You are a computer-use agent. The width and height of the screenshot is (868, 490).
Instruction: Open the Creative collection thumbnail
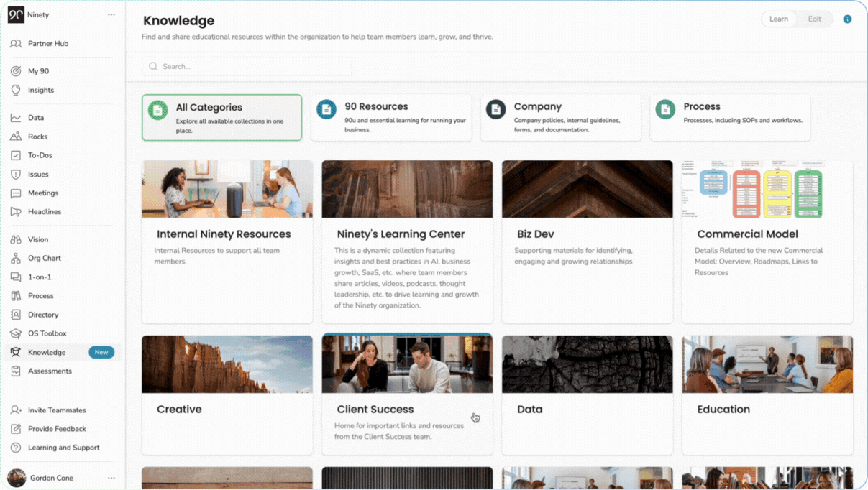pyautogui.click(x=227, y=364)
